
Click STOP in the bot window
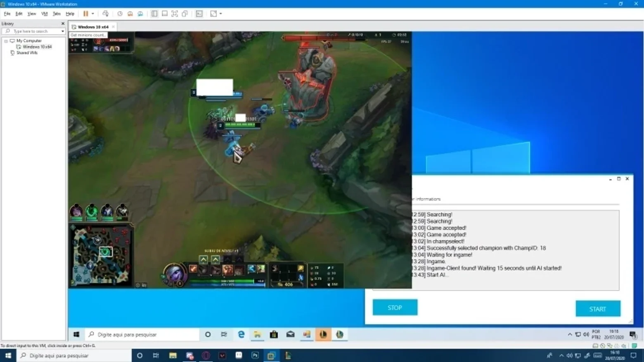tap(395, 308)
